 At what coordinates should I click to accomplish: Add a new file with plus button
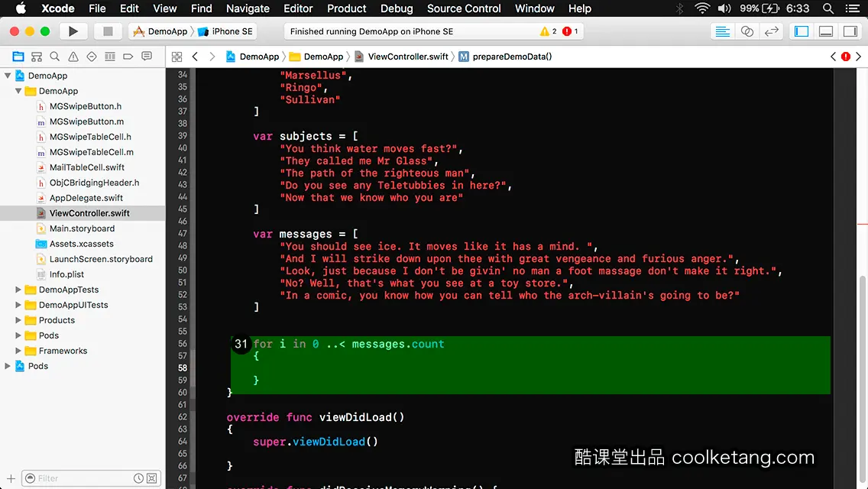click(11, 478)
